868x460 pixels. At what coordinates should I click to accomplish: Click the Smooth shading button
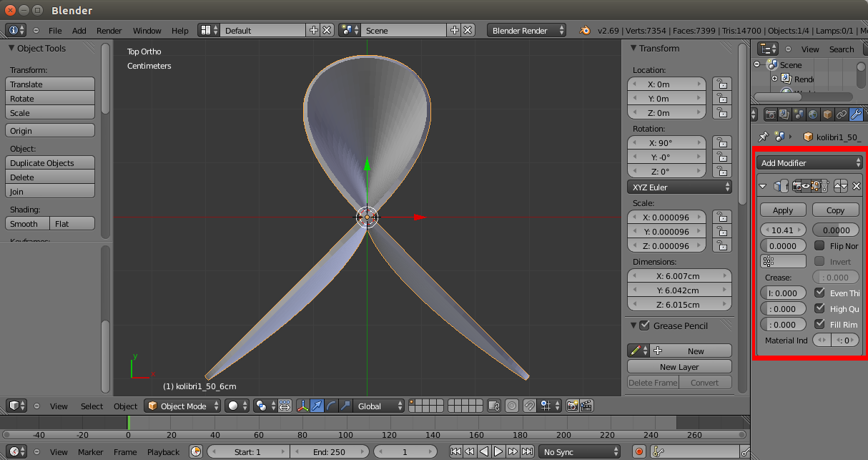(x=28, y=223)
